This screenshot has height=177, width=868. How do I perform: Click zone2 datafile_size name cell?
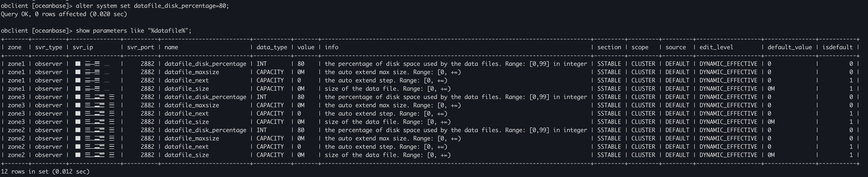pos(186,155)
